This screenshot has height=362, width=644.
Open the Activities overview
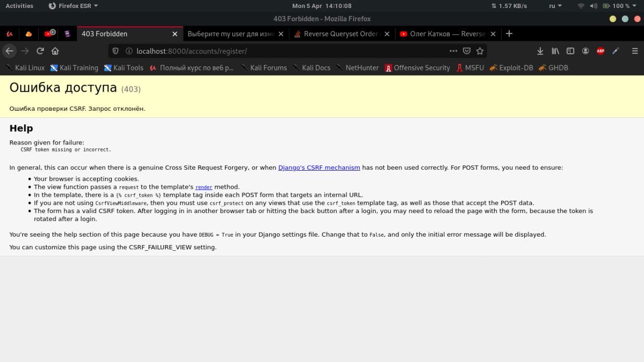tap(19, 6)
